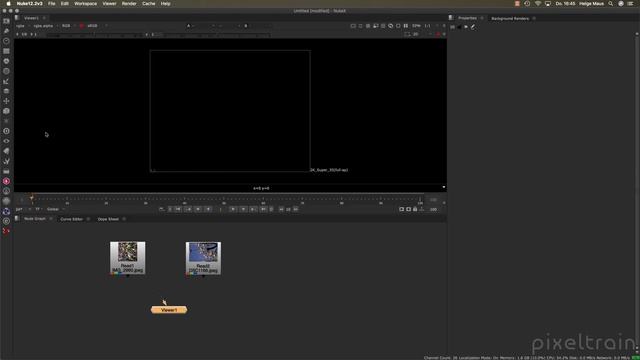
Task: Open the pink circular plugin toolbar icon
Action: click(x=6, y=181)
